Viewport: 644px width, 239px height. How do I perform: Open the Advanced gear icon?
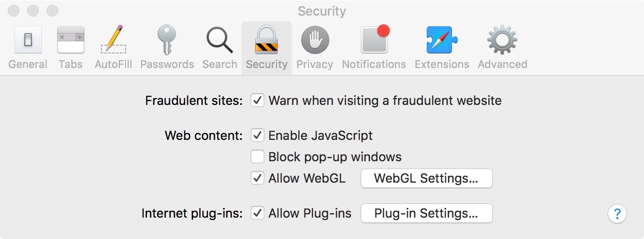[502, 40]
